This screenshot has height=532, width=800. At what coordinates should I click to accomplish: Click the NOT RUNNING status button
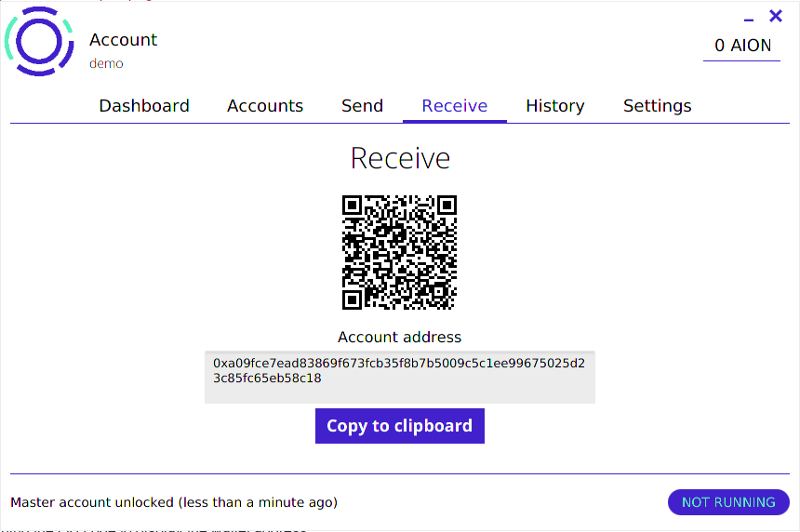(728, 502)
